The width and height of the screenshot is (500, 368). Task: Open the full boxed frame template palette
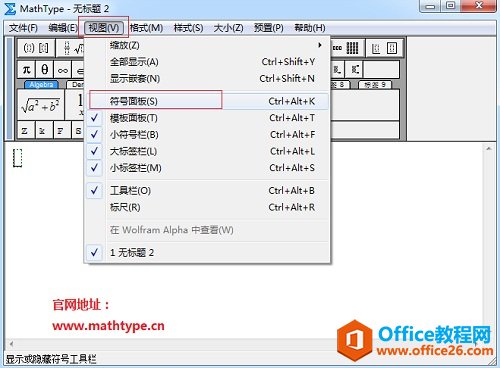(x=392, y=49)
